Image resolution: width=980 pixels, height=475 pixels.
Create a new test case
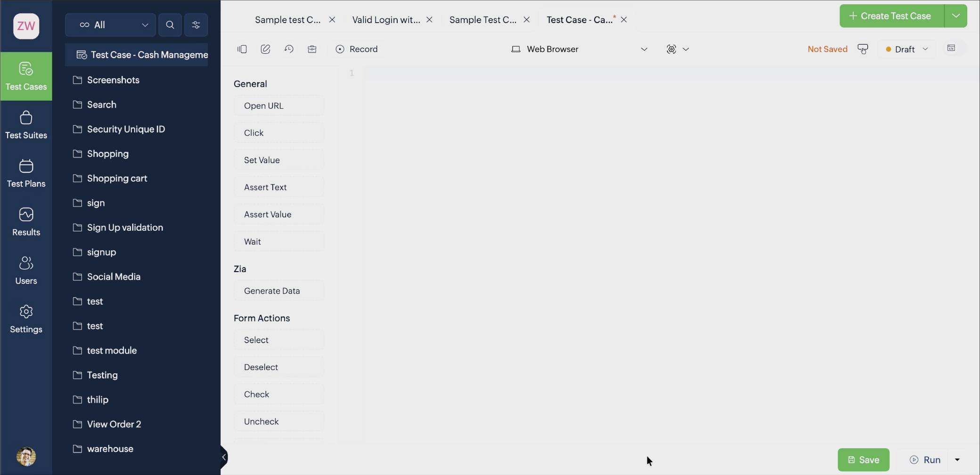click(891, 16)
